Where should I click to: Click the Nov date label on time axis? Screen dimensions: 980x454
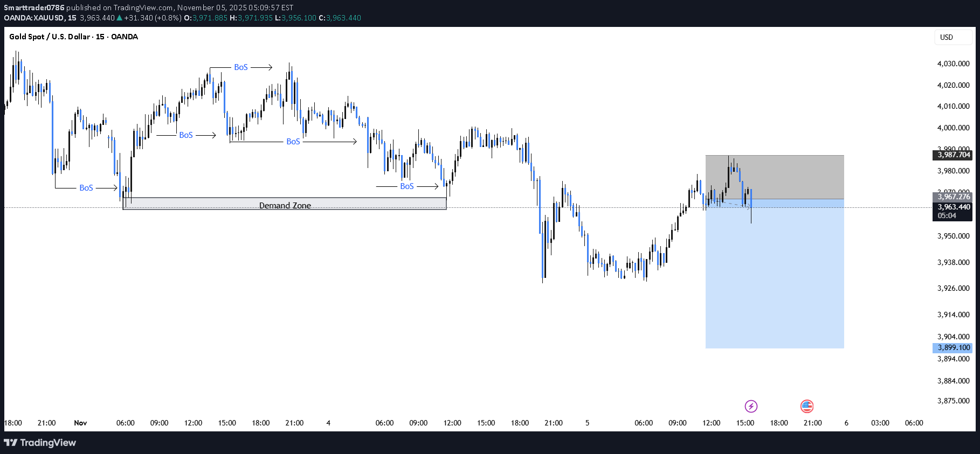pyautogui.click(x=80, y=423)
